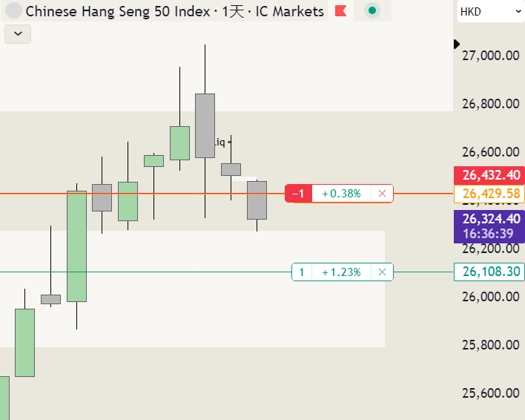Click the green market status dot icon

coord(372,11)
